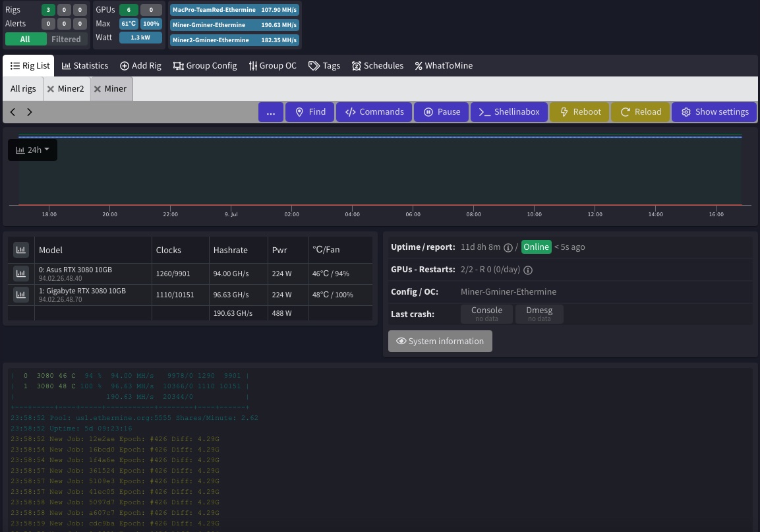
Task: Open the Console output
Action: 486,313
